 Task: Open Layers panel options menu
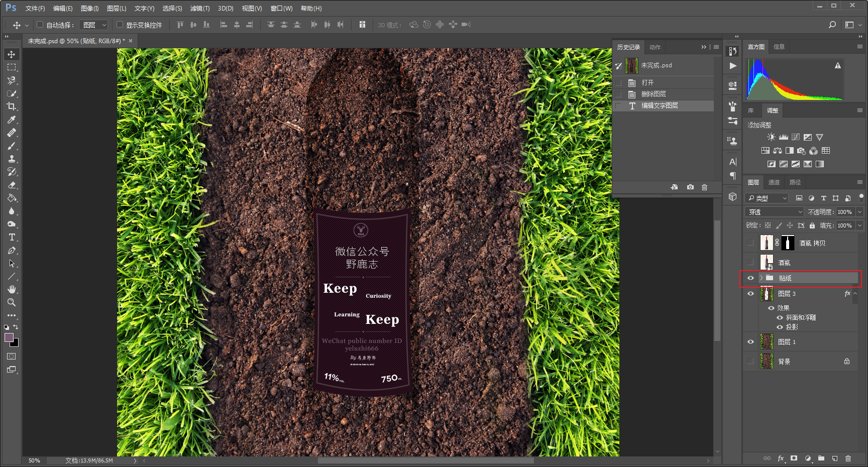click(860, 182)
